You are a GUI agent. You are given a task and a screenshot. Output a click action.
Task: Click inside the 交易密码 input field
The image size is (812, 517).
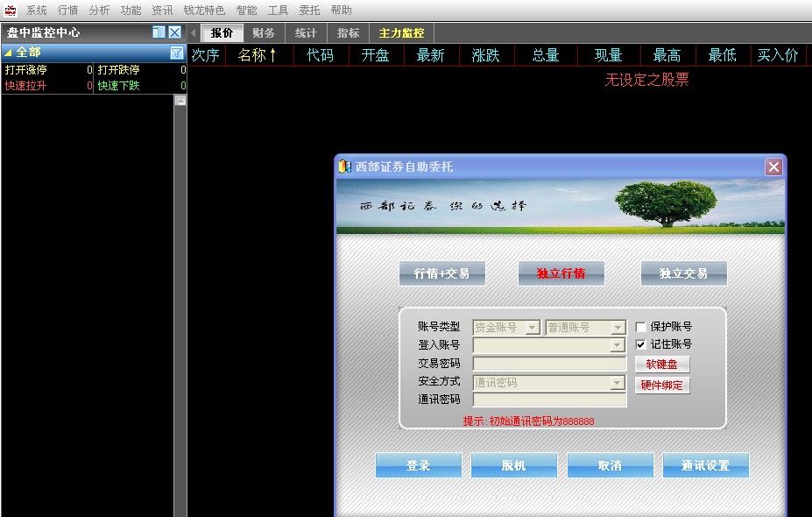(547, 363)
